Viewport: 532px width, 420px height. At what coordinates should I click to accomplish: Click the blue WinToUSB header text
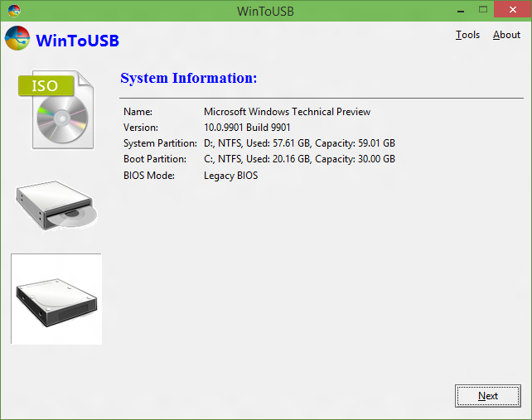click(78, 41)
